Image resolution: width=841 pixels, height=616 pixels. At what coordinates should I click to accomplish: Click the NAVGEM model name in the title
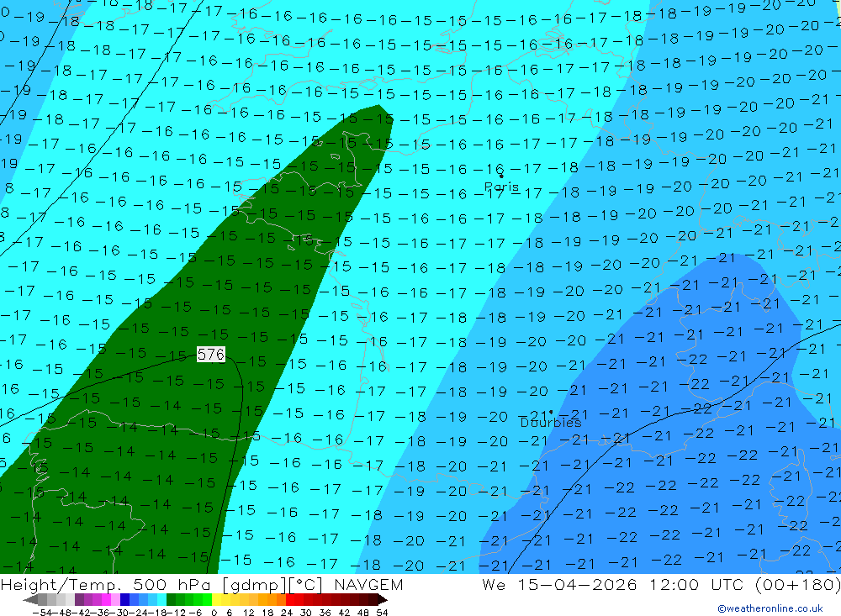pyautogui.click(x=368, y=584)
